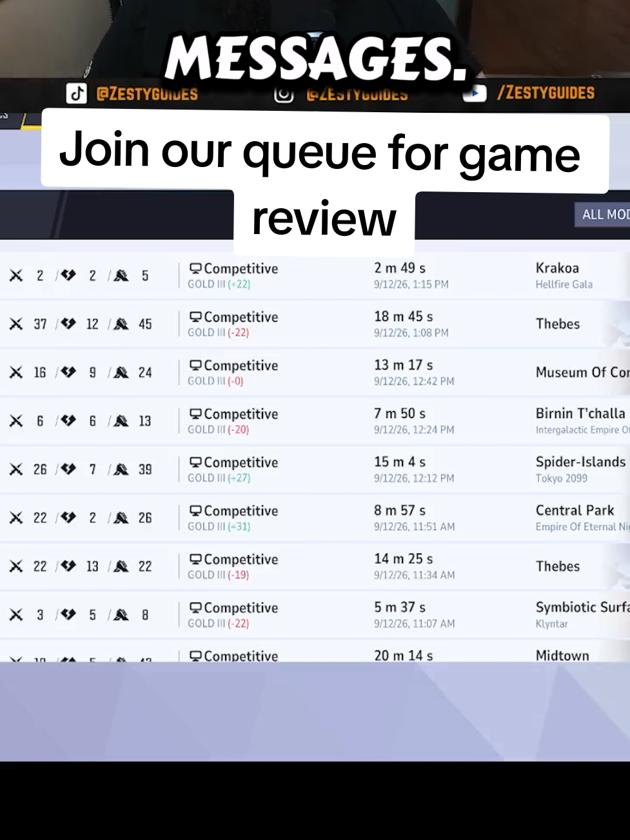Click the 2 m 49 s duration
Viewport: 630px width, 840px height.
click(x=400, y=268)
